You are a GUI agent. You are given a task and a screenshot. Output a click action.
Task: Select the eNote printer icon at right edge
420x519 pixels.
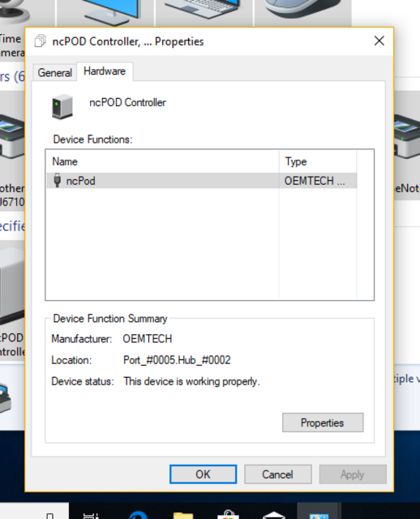(x=407, y=135)
